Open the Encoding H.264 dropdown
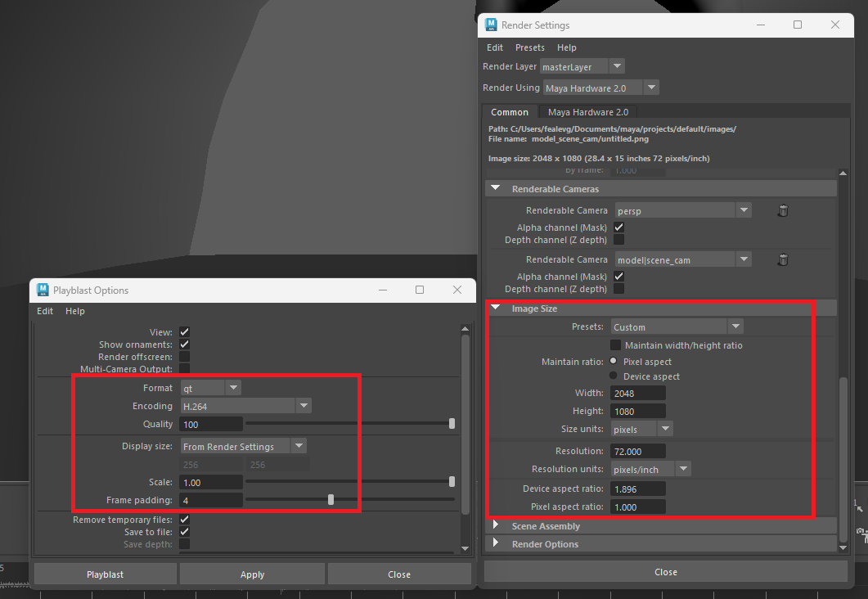Image resolution: width=868 pixels, height=599 pixels. tap(245, 406)
